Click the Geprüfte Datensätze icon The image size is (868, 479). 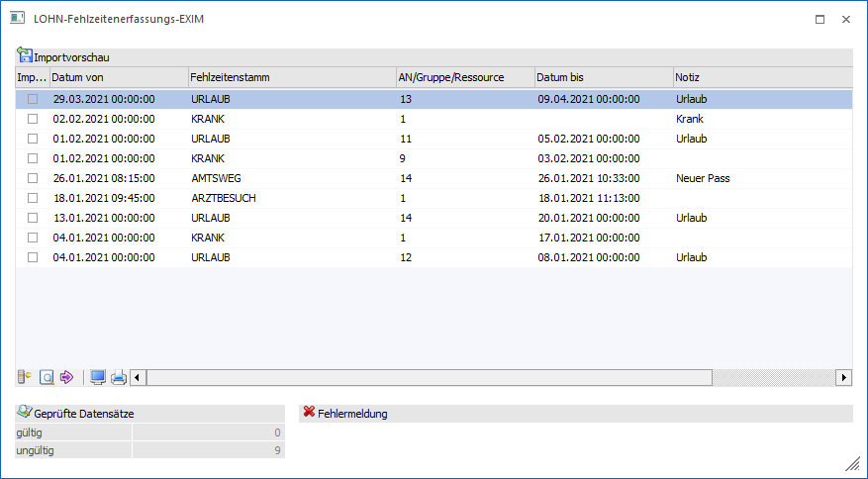[x=25, y=412]
